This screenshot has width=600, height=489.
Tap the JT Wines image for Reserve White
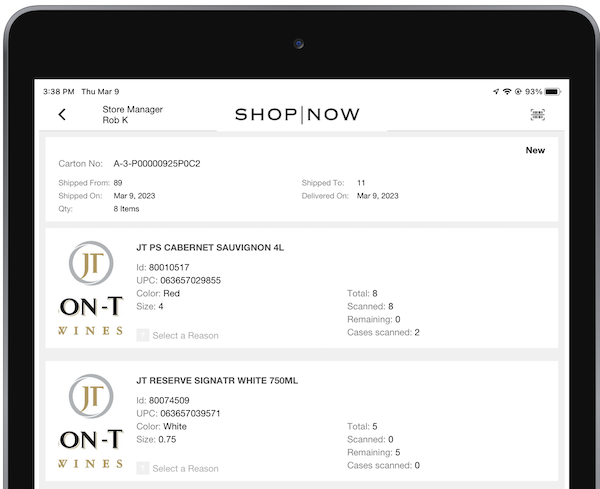click(91, 421)
